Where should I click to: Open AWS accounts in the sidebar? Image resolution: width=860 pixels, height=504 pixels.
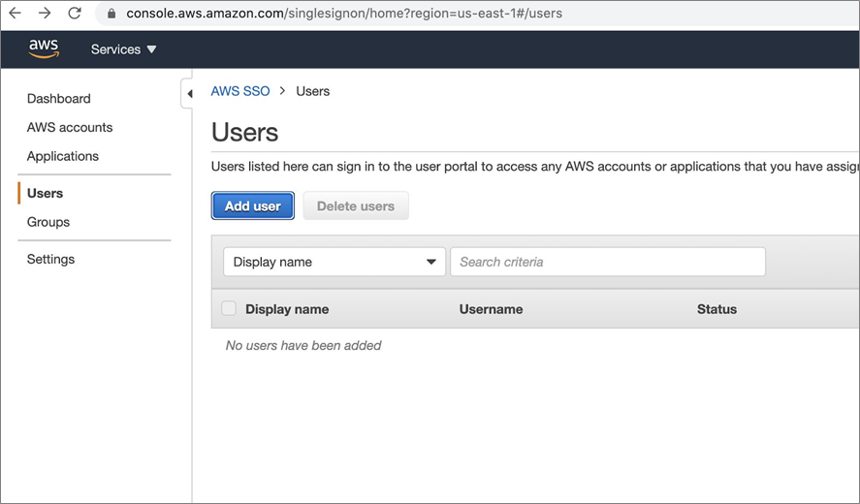(x=70, y=127)
